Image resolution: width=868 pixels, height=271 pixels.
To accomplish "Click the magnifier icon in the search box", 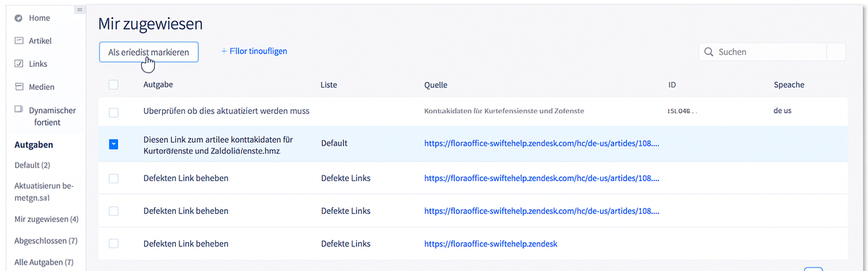I will click(x=708, y=52).
